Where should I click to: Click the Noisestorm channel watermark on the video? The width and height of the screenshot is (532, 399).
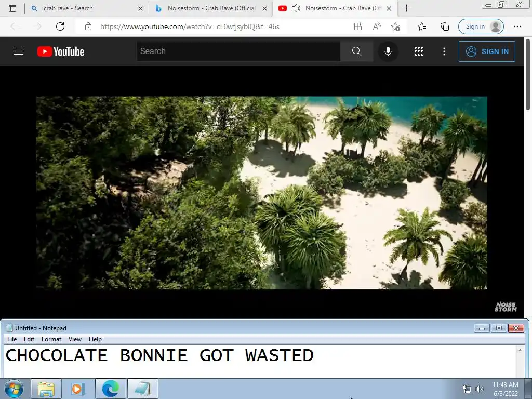pos(506,307)
